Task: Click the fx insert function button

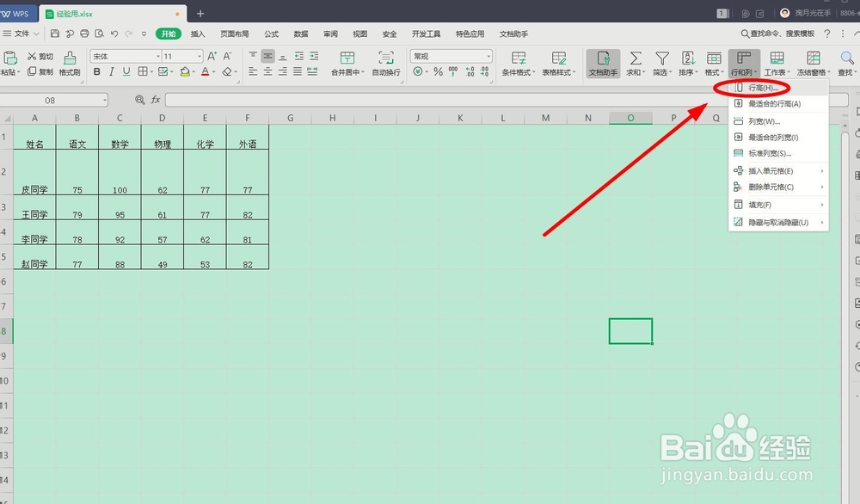Action: (x=156, y=100)
